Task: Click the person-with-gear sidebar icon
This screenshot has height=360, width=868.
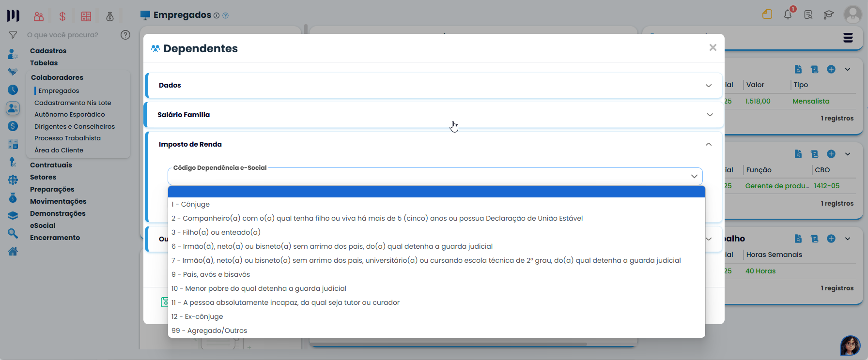Action: pos(13,54)
